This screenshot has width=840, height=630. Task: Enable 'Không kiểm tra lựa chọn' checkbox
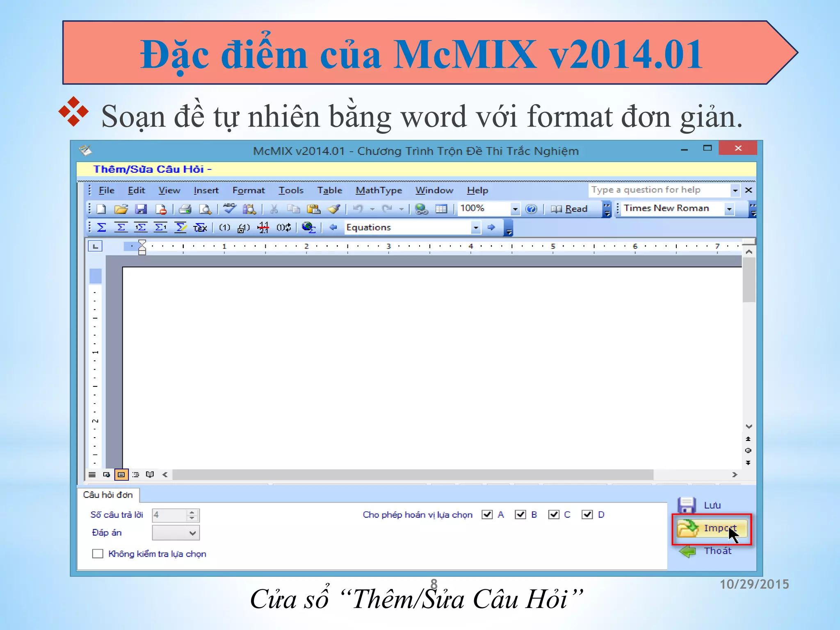coord(98,554)
